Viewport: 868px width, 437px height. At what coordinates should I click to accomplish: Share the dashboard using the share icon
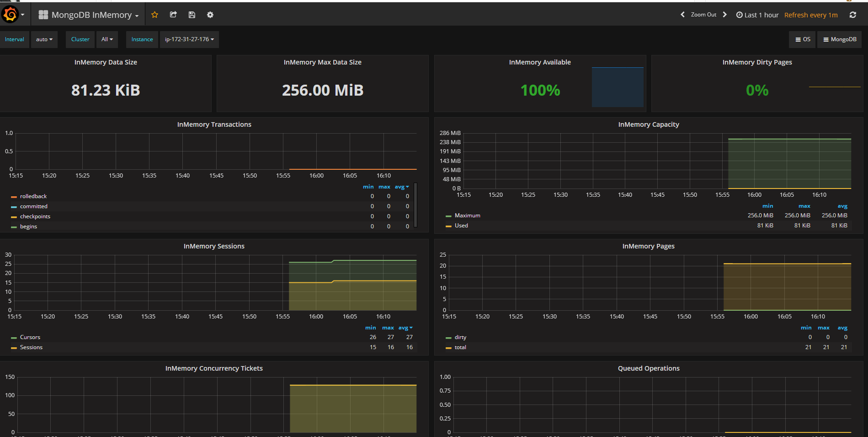(173, 15)
